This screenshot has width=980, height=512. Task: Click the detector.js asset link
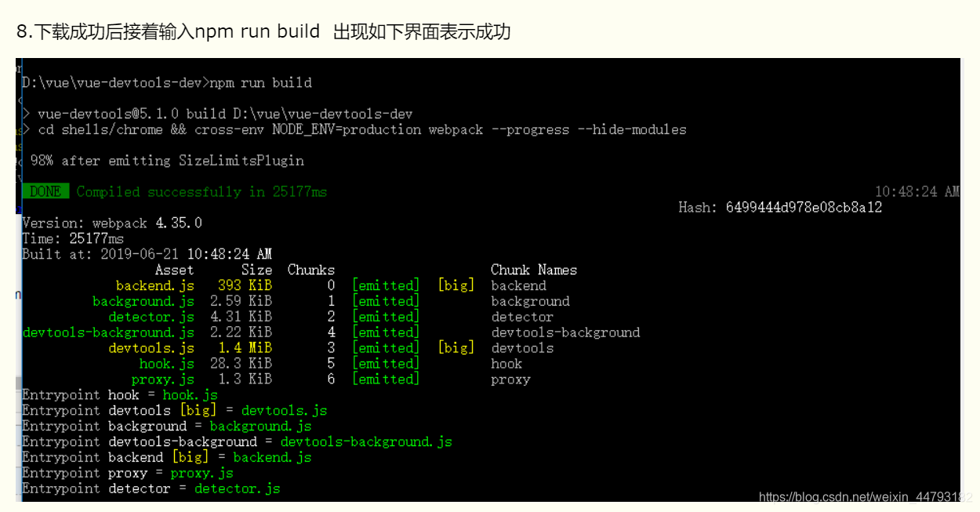151,316
